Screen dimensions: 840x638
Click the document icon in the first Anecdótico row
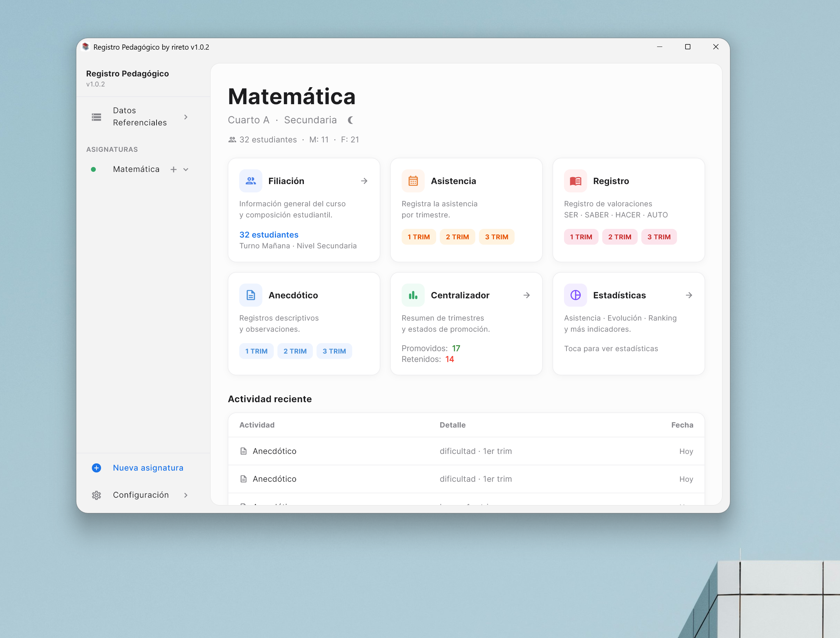point(243,451)
